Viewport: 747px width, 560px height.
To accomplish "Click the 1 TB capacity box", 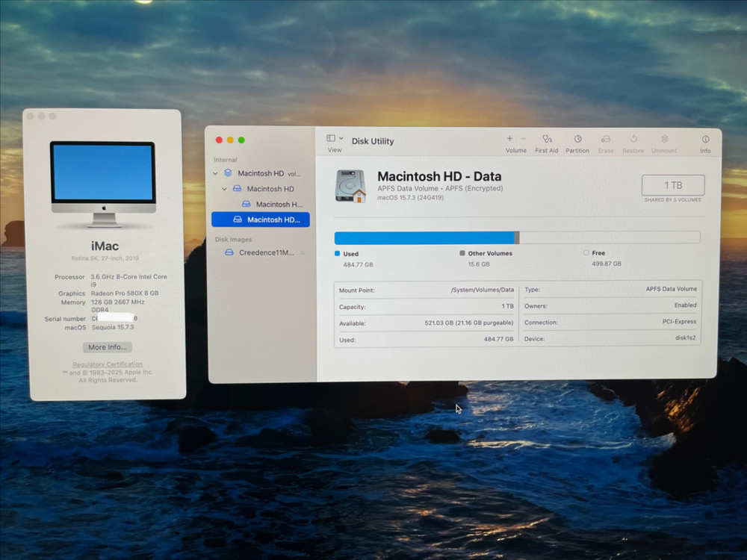I will [x=673, y=185].
